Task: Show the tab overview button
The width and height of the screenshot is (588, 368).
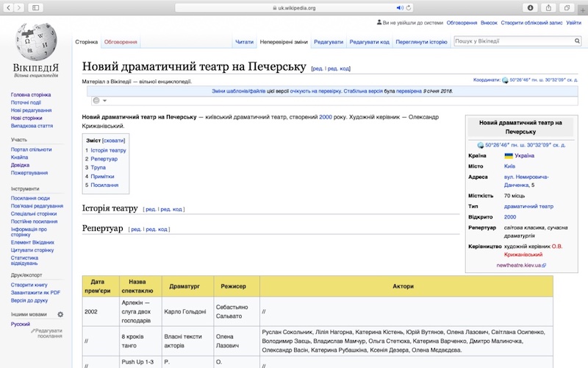Action: click(567, 7)
